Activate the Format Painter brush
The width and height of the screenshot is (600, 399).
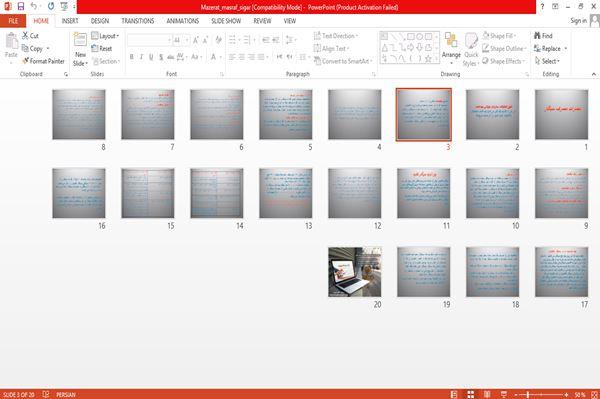(43, 61)
